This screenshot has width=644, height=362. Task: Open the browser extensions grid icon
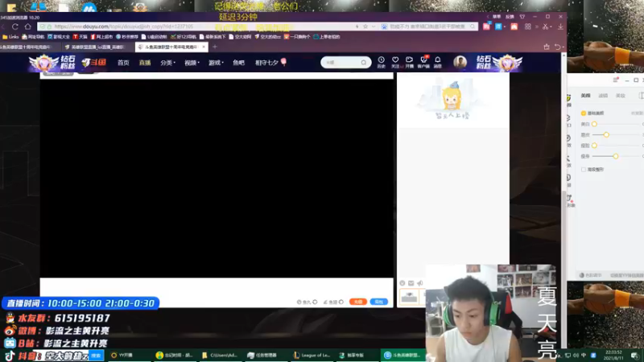528,27
